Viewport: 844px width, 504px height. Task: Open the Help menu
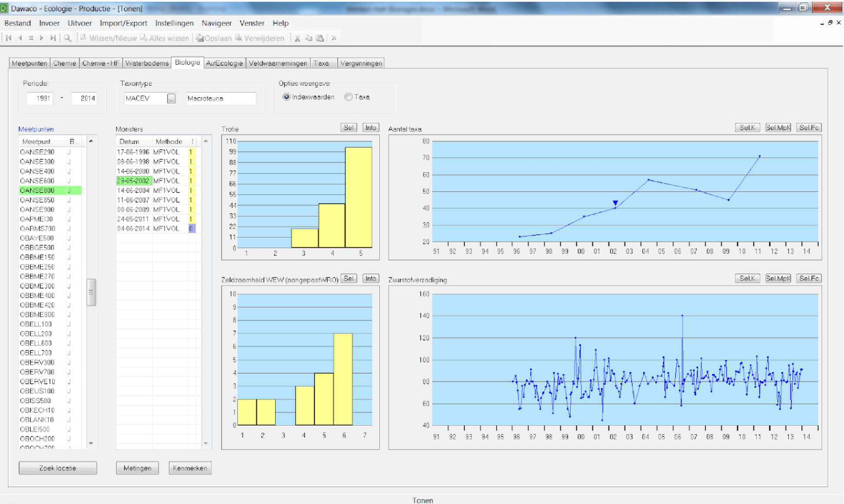[x=280, y=23]
